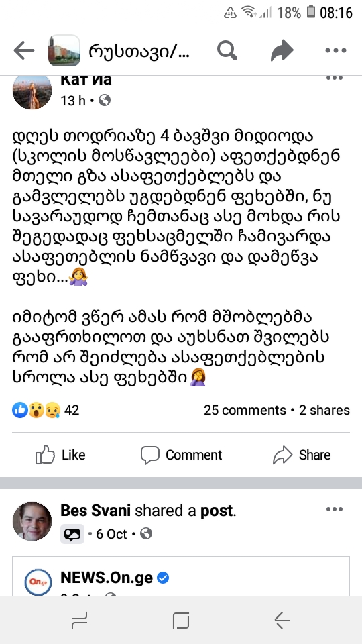Open the რუსთავი group thumbnail
The height and width of the screenshot is (644, 362).
(x=64, y=50)
